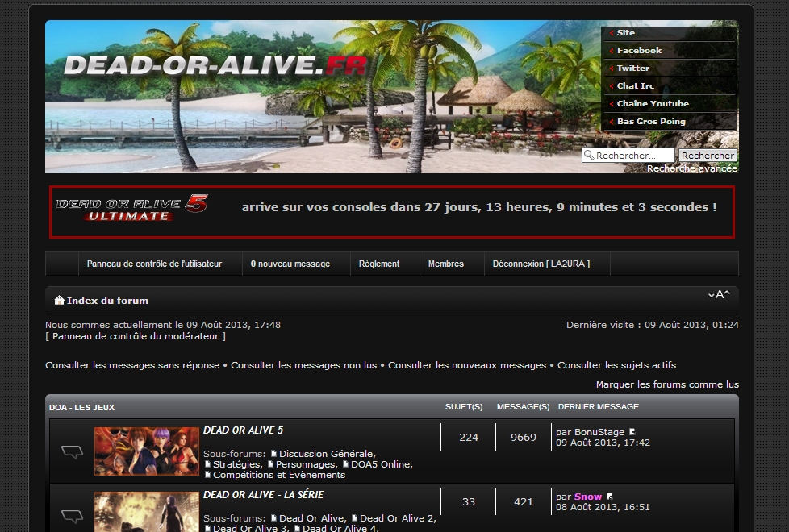Click the home icon beside Index du forum
The image size is (789, 532).
[x=60, y=300]
